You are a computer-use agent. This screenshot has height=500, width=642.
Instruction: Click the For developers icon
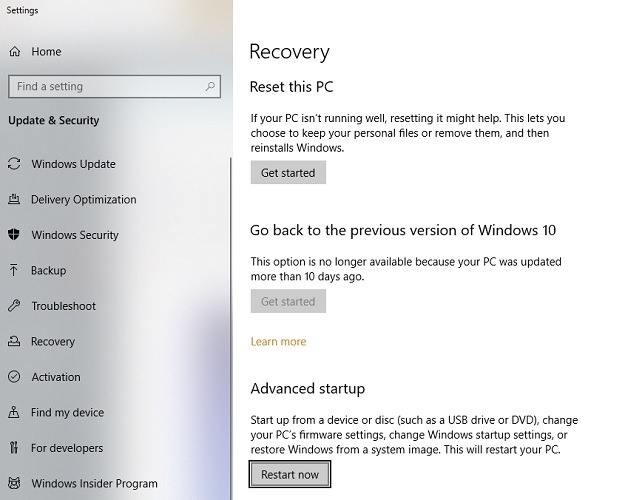[x=14, y=448]
